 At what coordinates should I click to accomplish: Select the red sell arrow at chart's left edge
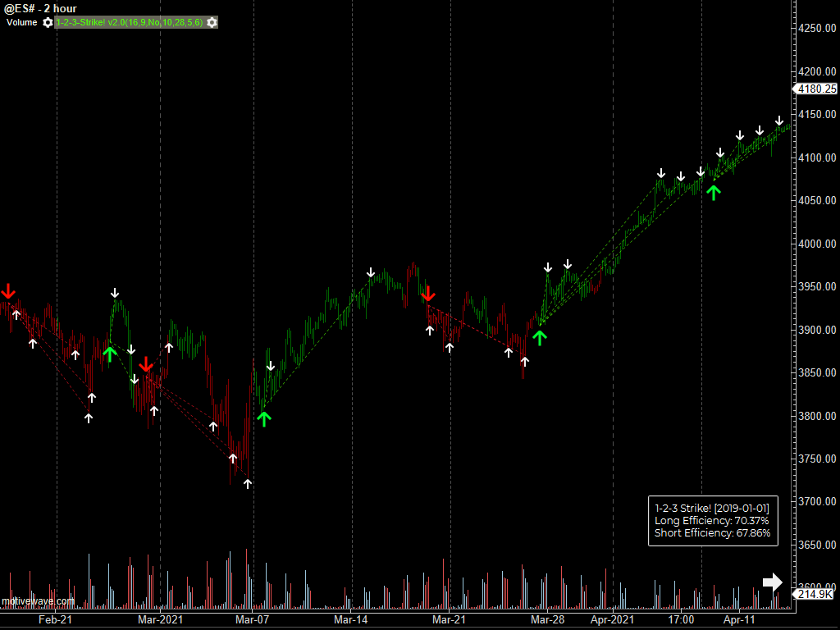[8, 291]
